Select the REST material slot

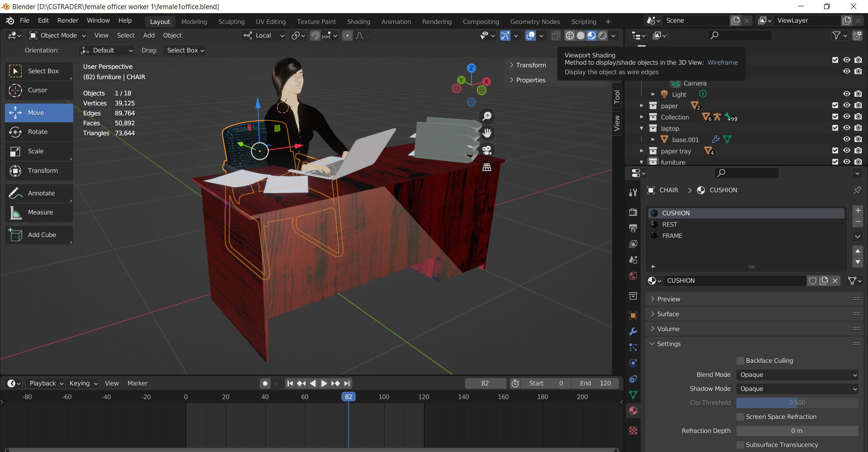745,224
